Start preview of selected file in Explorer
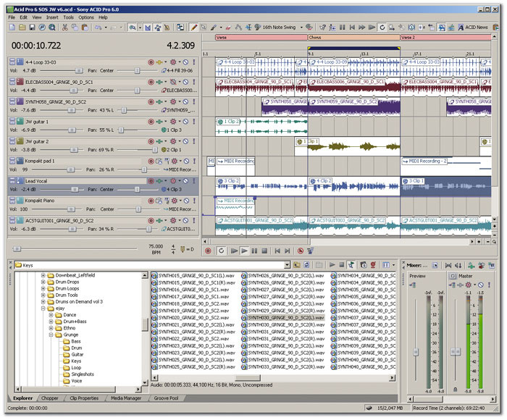The height and width of the screenshot is (420, 507). tap(332, 265)
